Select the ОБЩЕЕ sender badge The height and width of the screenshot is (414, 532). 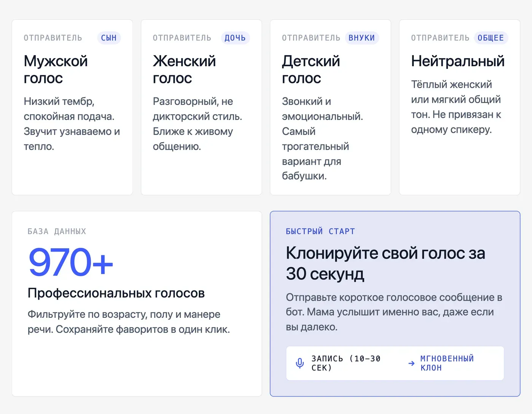491,38
